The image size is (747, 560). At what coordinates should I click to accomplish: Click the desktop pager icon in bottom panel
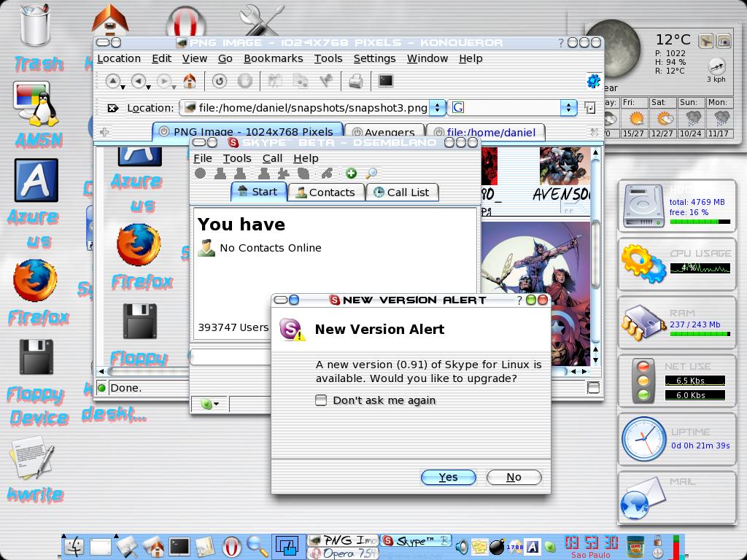pos(287,546)
